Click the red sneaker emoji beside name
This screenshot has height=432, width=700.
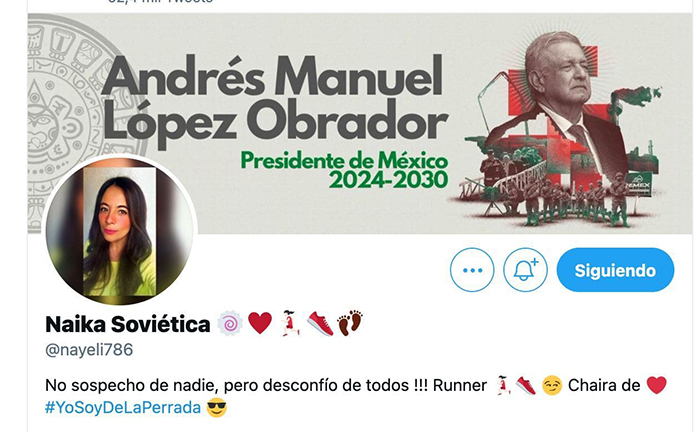320,323
